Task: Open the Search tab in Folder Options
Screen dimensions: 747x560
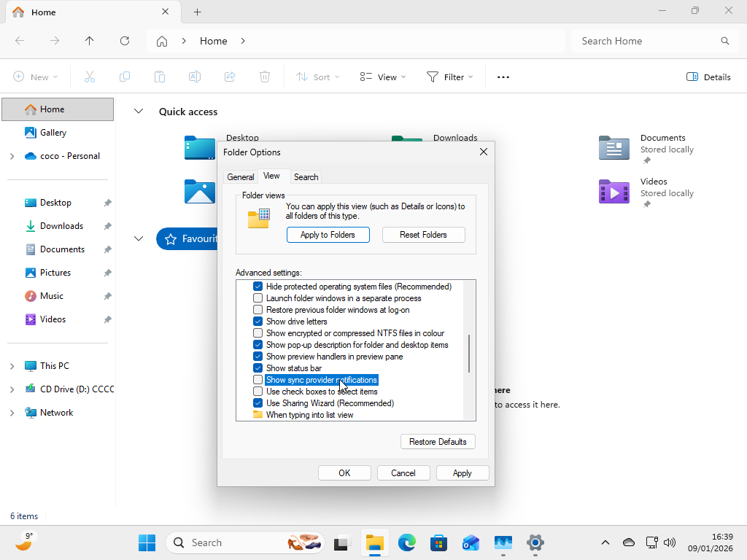Action: (x=306, y=176)
